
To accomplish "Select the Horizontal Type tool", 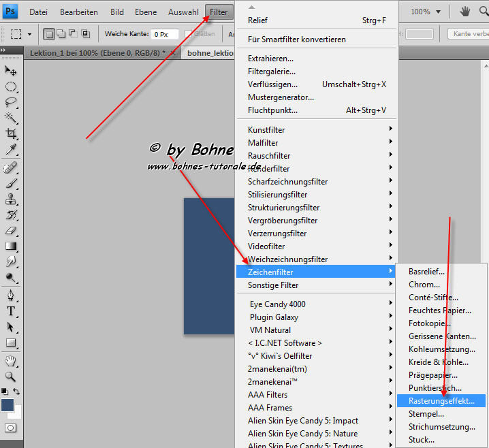I will point(11,311).
